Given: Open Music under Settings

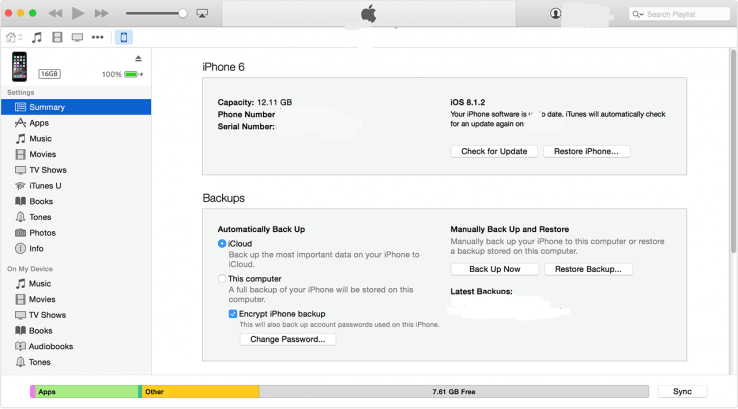Looking at the screenshot, I should [76, 138].
